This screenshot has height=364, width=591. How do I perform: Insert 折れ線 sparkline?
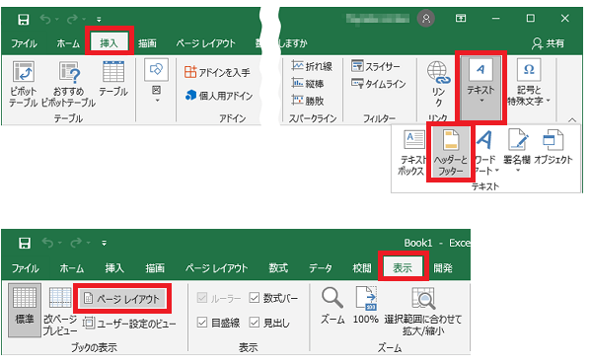click(x=312, y=66)
